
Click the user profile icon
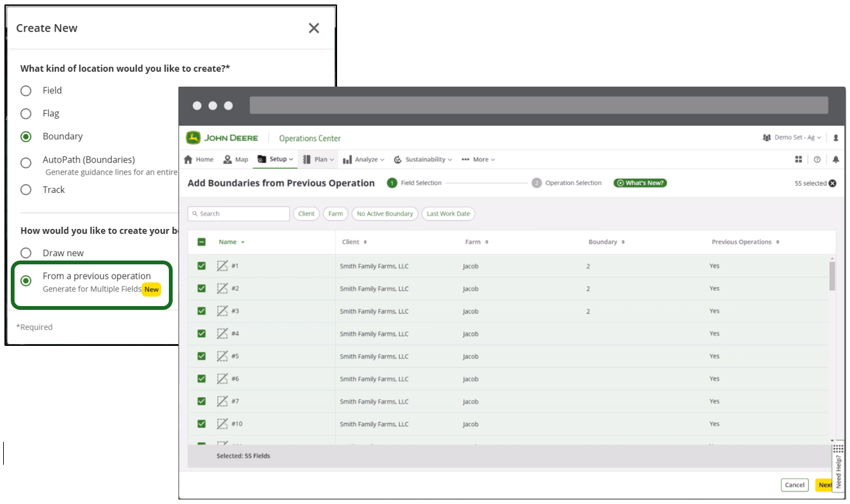click(835, 137)
